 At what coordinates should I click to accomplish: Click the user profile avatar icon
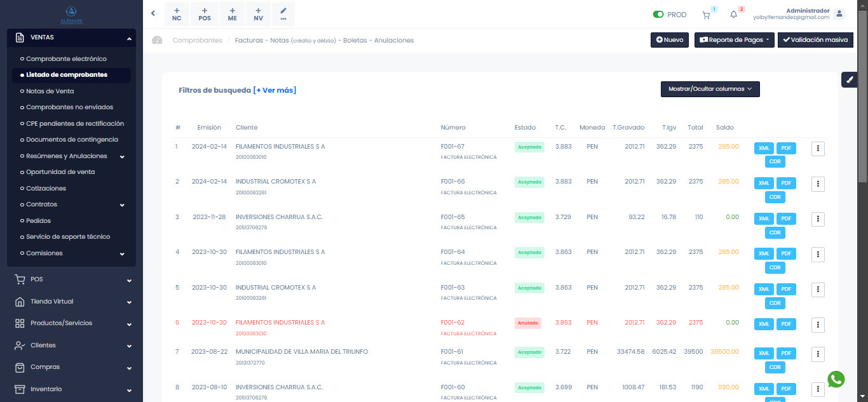[x=839, y=14]
